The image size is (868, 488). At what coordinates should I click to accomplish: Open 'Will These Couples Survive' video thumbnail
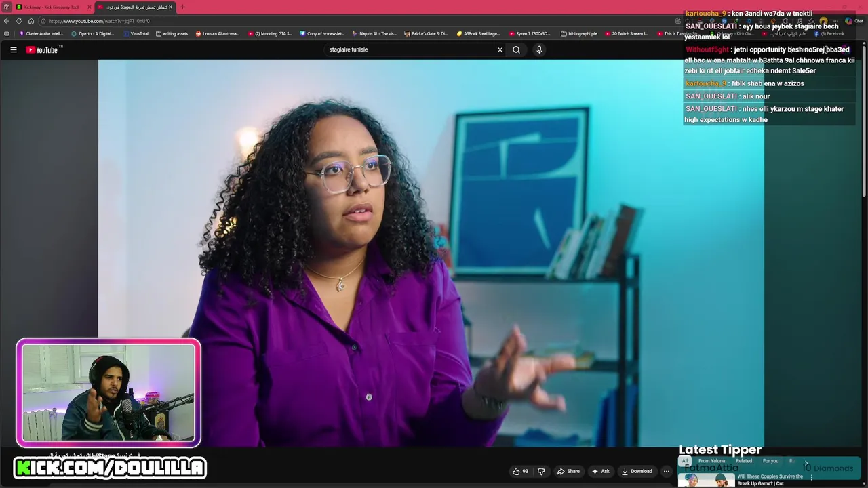706,480
